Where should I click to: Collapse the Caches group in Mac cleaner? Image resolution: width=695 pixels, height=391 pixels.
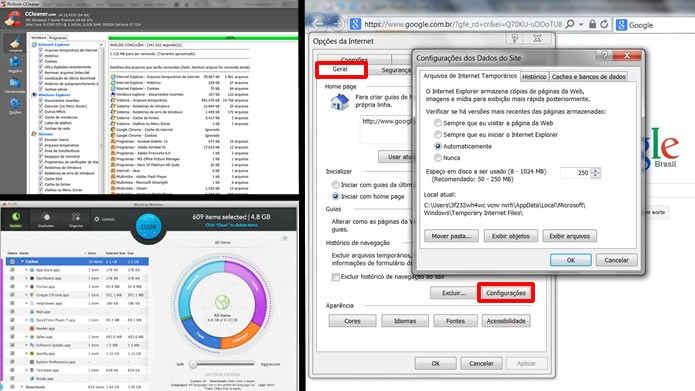point(22,262)
